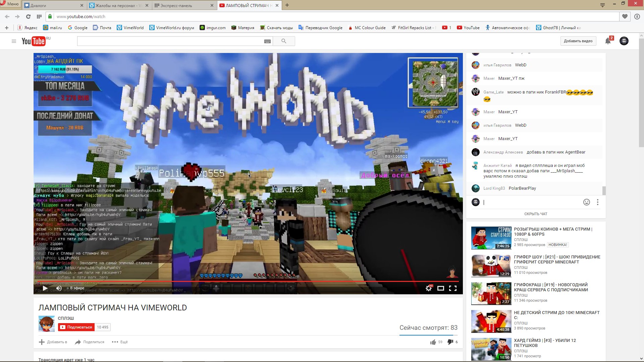Open ГРИФЕР ШОУ #21 video title
The width and height of the screenshot is (644, 362).
[557, 259]
